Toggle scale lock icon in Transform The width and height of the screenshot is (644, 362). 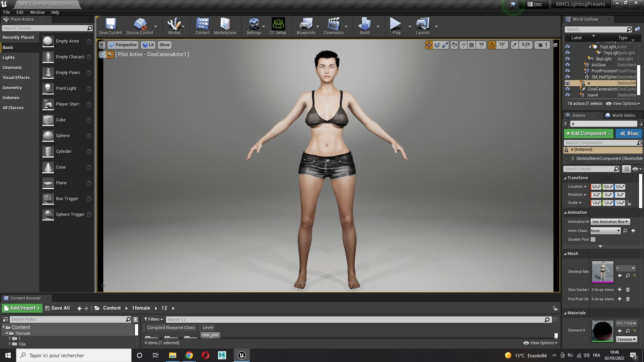tap(629, 203)
